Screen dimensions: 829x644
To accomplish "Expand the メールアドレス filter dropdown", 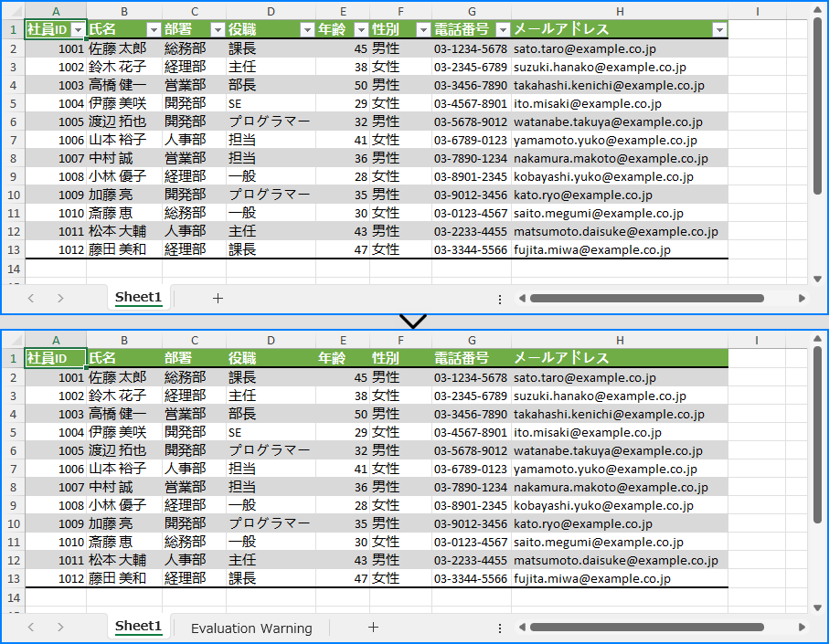I will (718, 30).
